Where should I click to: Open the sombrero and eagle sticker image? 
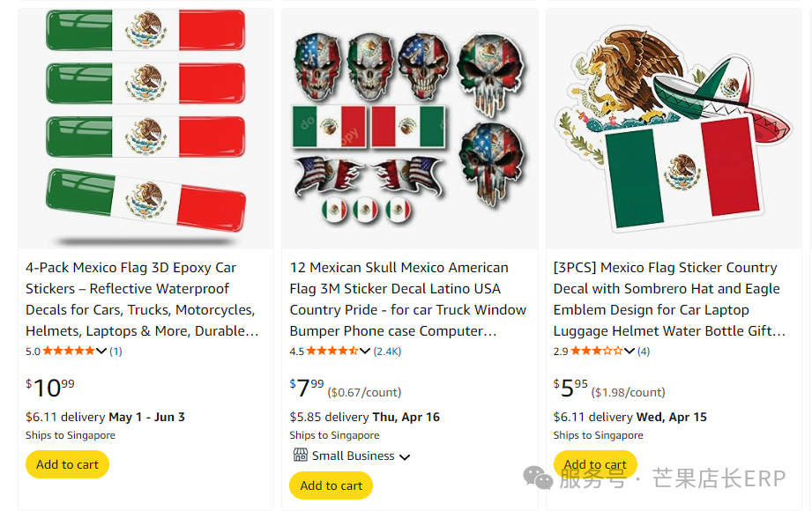(674, 129)
